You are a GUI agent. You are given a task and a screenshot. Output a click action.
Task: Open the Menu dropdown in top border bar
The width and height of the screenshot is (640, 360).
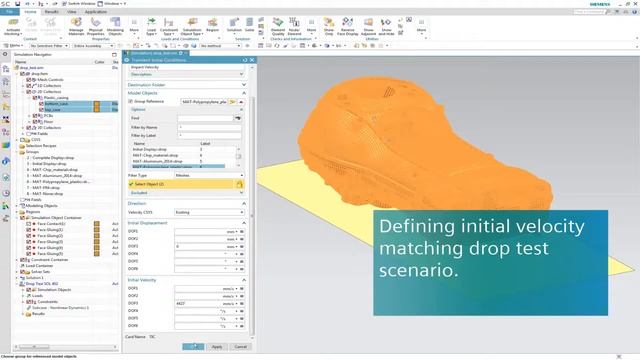point(13,46)
